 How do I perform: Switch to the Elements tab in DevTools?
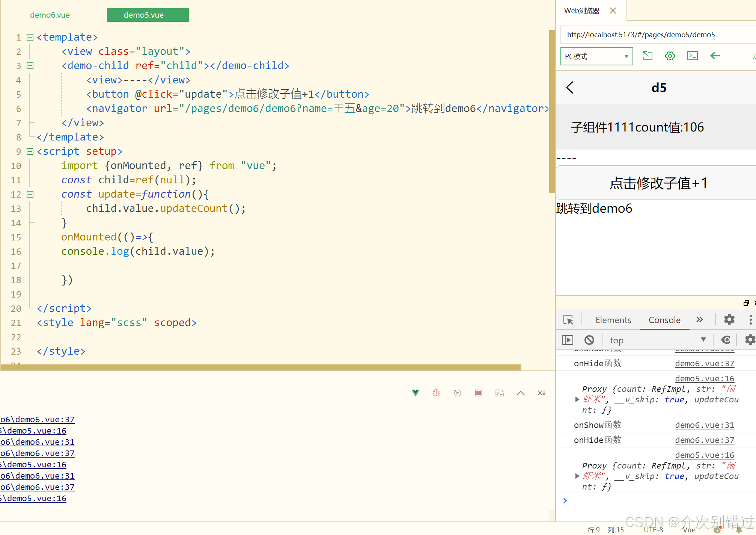(x=613, y=320)
